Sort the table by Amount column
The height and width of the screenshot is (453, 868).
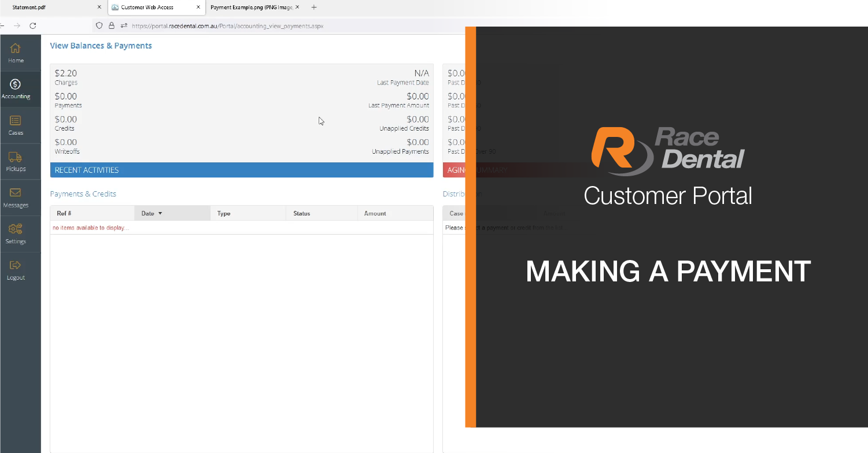375,213
